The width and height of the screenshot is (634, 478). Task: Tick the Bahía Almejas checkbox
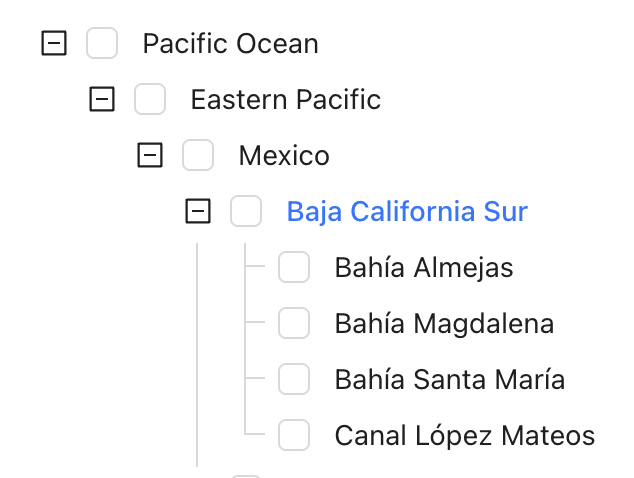[294, 268]
